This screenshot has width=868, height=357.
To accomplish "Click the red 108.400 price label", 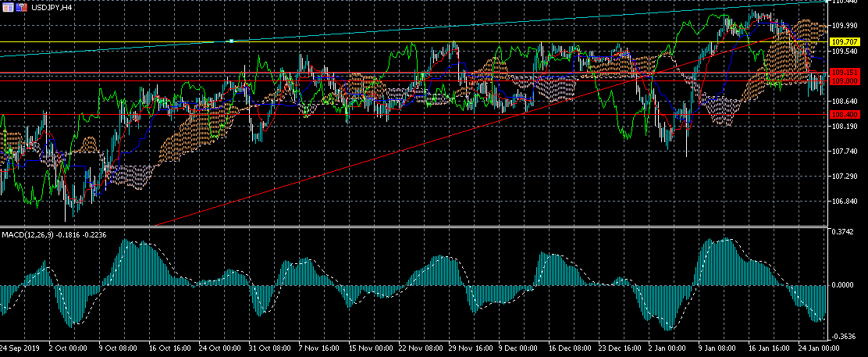I will 845,114.
